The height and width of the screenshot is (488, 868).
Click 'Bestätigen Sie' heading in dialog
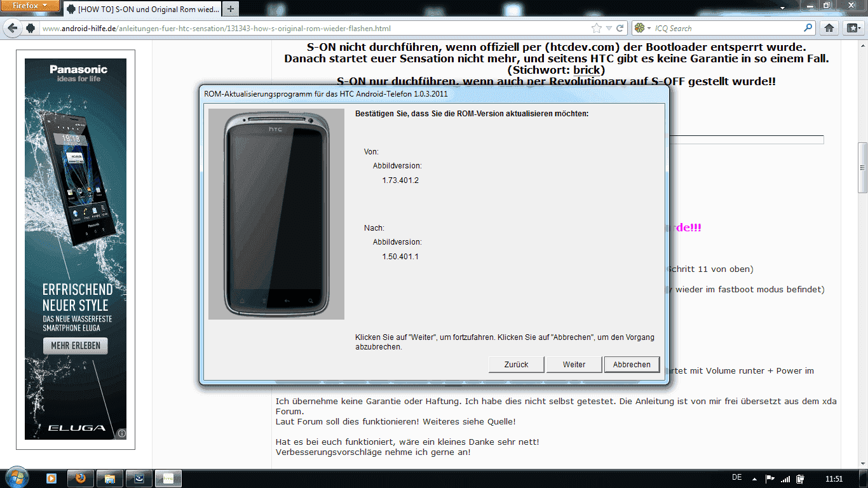tap(471, 114)
